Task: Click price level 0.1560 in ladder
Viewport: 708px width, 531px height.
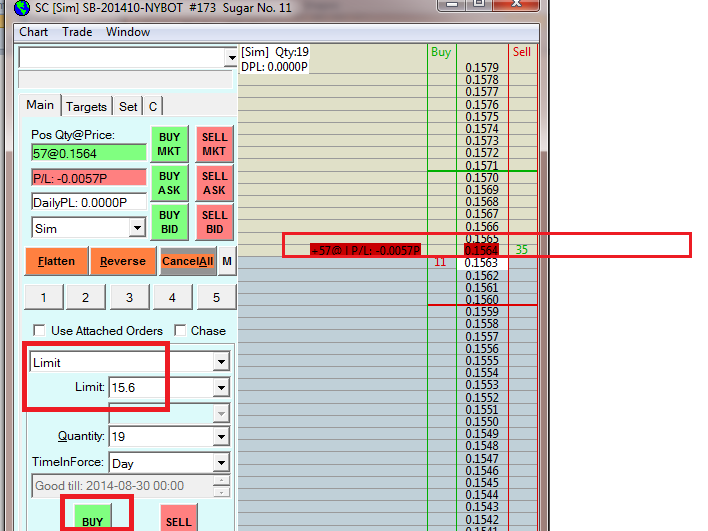Action: tap(482, 299)
